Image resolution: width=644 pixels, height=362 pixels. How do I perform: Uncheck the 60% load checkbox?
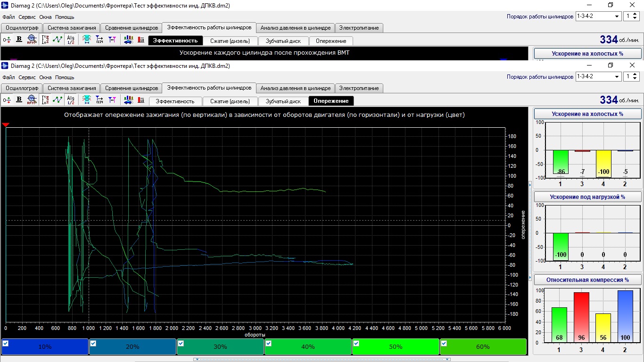click(x=444, y=343)
